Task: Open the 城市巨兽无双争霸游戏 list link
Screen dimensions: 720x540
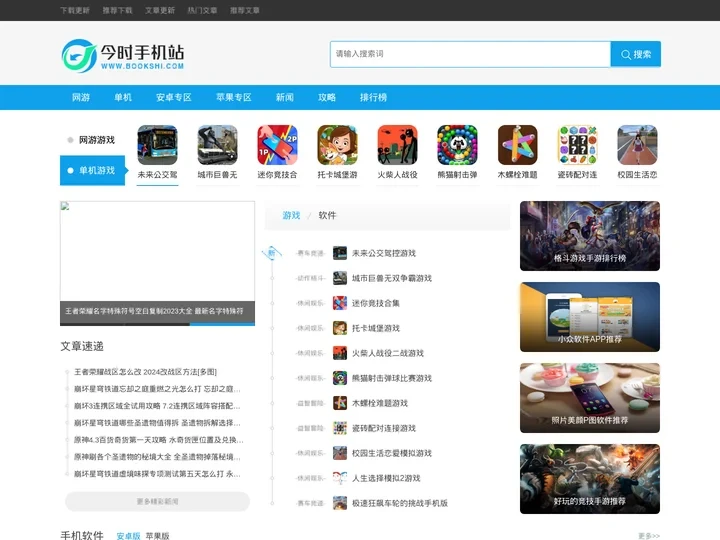Action: tap(392, 278)
